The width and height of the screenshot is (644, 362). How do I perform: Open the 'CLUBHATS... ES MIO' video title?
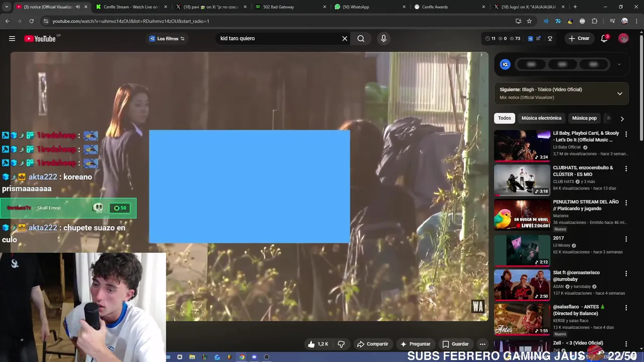pos(583,171)
